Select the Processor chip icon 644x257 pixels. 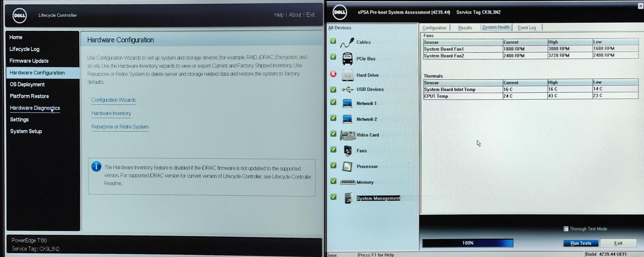(x=347, y=167)
